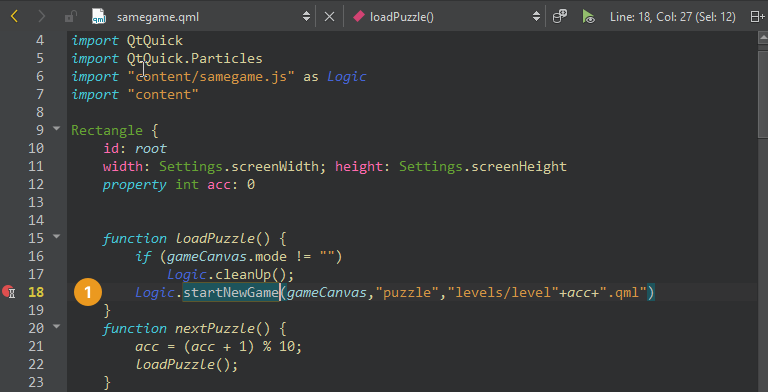Click the live preview play-eye icon

(x=588, y=17)
